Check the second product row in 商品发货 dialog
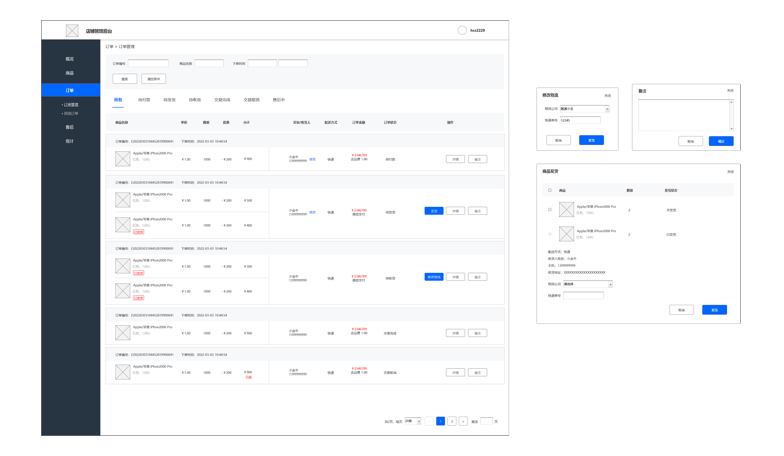This screenshot has width=784, height=456. click(549, 234)
